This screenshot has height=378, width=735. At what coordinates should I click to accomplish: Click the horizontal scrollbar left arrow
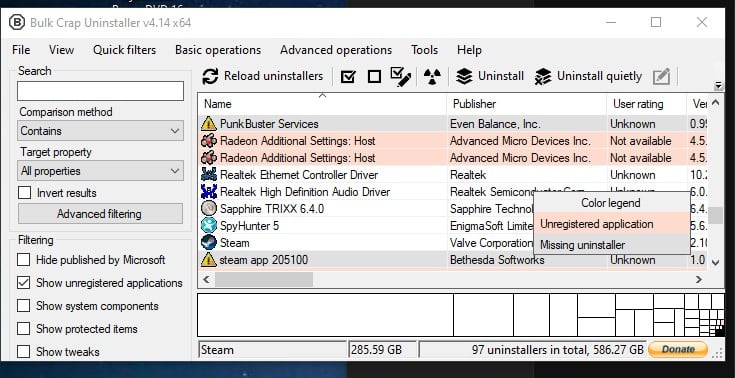206,279
